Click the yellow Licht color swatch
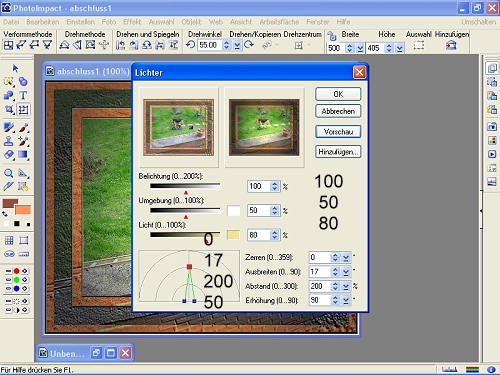Screen dimensions: 500x375 (233, 235)
